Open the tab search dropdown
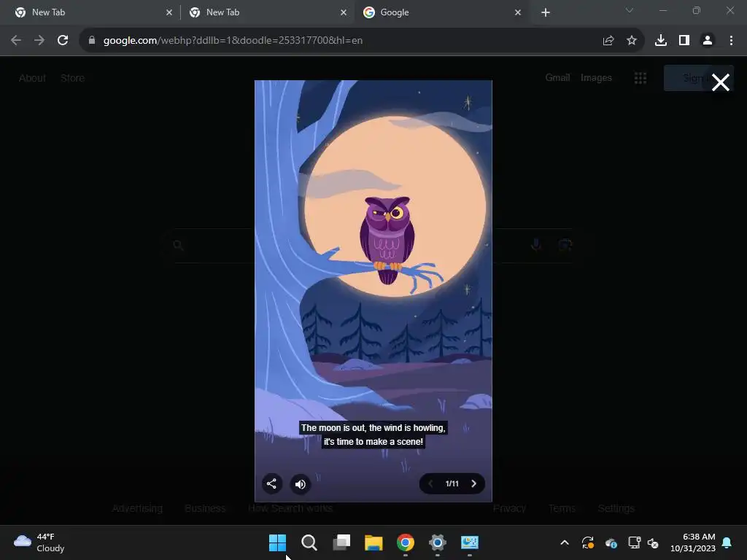 pos(630,10)
